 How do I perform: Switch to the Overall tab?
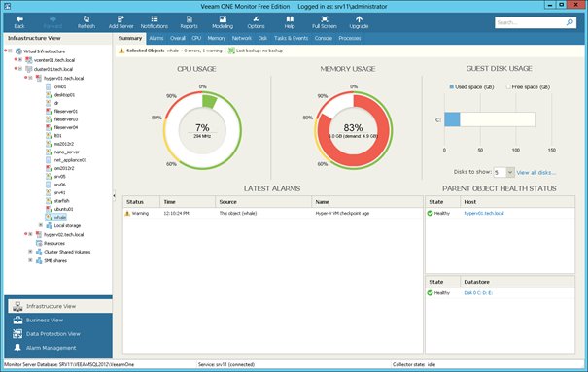click(x=178, y=38)
